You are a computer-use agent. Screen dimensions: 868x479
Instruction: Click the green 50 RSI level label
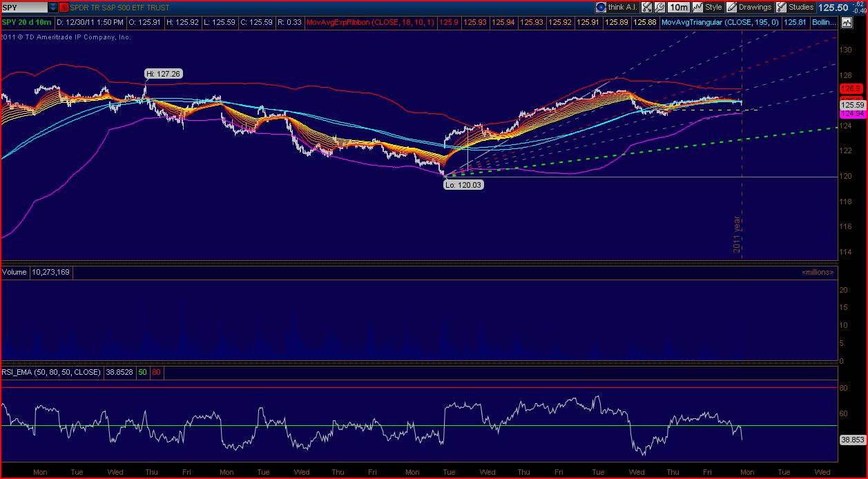pos(142,372)
